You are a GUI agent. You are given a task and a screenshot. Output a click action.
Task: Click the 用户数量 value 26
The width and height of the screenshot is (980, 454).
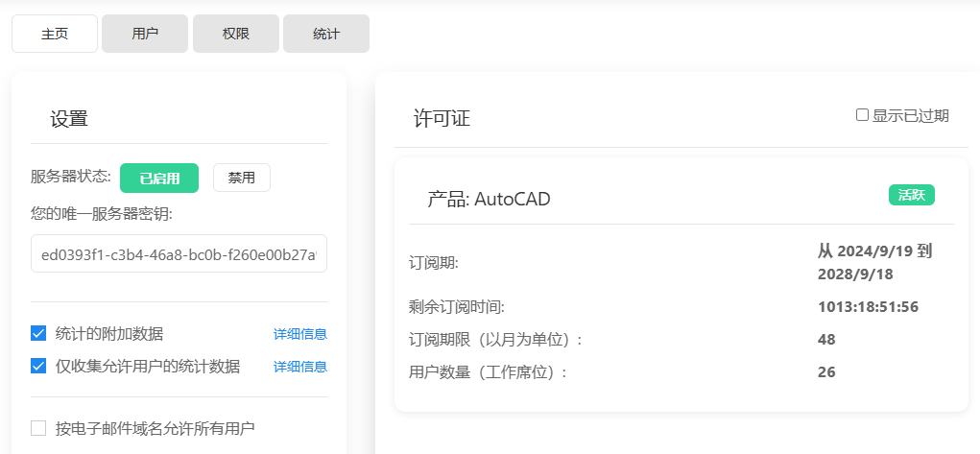[826, 371]
